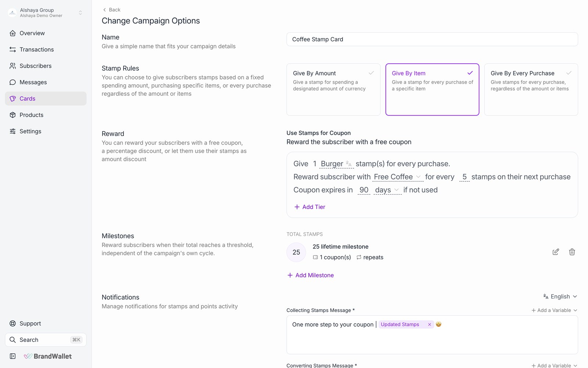The height and width of the screenshot is (368, 588).
Task: Click the Products box icon
Action: 12,115
